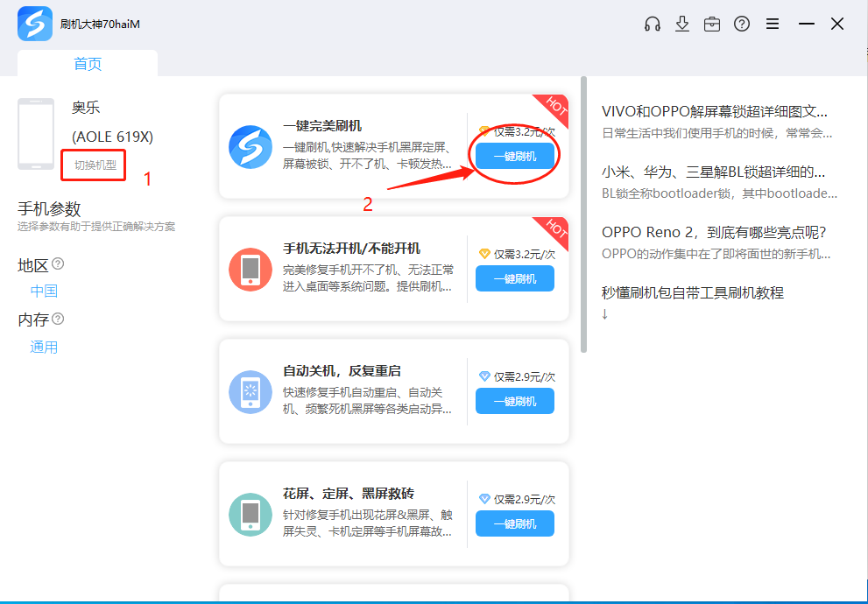Click the help icon next to 内存
Image resolution: width=868 pixels, height=604 pixels.
coord(58,319)
